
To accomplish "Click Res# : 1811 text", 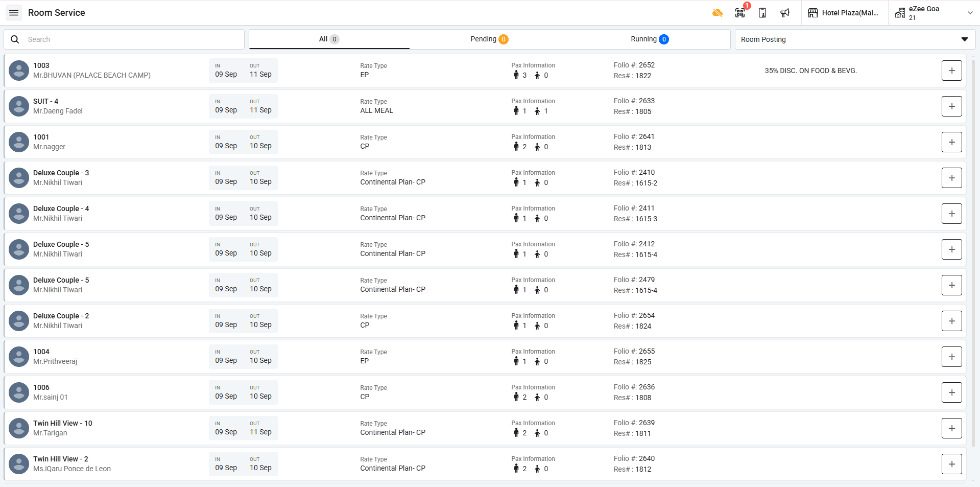I will pos(633,433).
